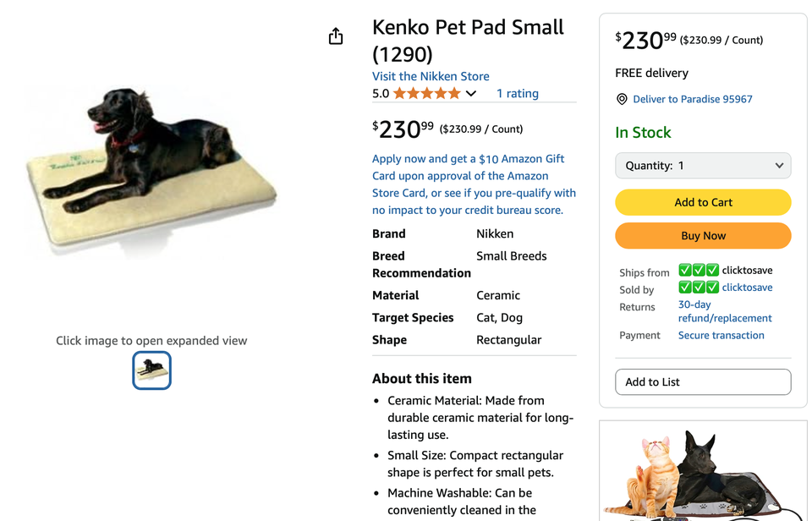Click the Secure transaction link
The image size is (812, 521).
(721, 335)
